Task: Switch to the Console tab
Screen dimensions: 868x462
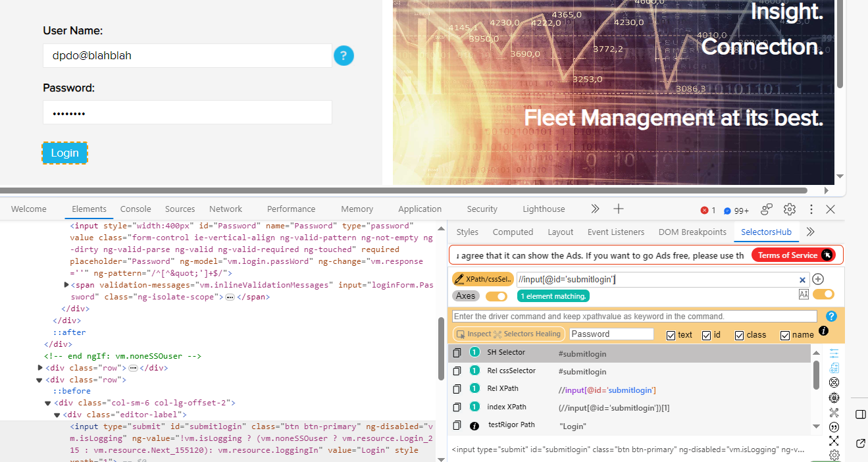Action: tap(136, 209)
